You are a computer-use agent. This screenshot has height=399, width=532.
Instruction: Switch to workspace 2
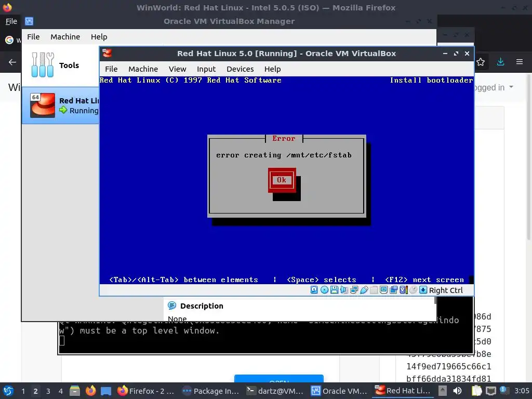pos(36,391)
